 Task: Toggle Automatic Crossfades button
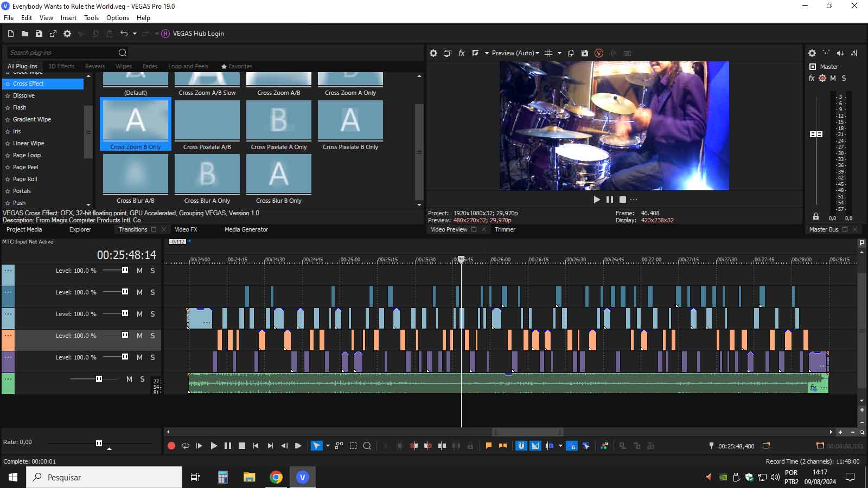coord(535,446)
